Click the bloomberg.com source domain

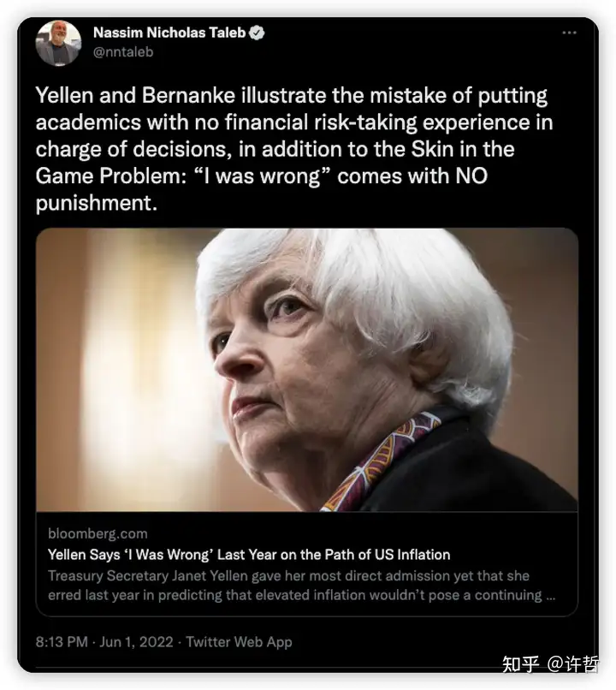click(x=98, y=533)
